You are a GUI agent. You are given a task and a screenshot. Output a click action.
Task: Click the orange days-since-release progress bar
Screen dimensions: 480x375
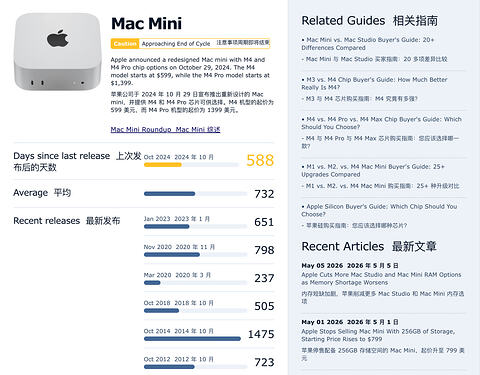191,165
